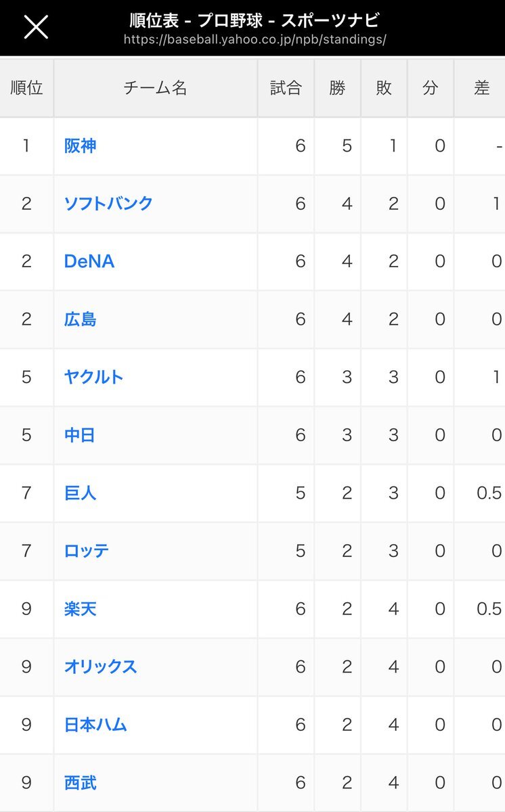
Task: Open the 阪神 team link
Action: click(80, 145)
